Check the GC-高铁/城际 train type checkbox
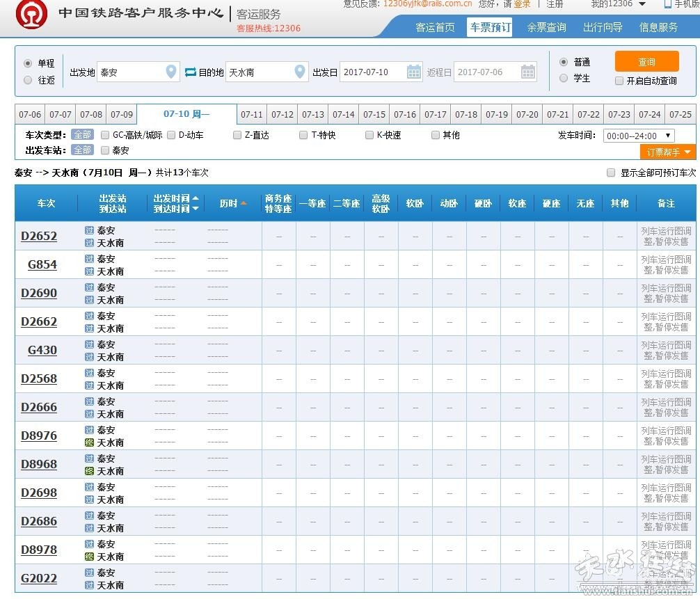Screen dimensions: 700x599 pos(105,135)
